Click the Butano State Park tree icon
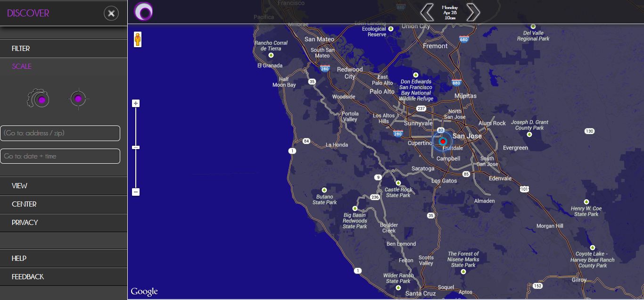Image resolution: width=644 pixels, height=300 pixels. pos(324,190)
